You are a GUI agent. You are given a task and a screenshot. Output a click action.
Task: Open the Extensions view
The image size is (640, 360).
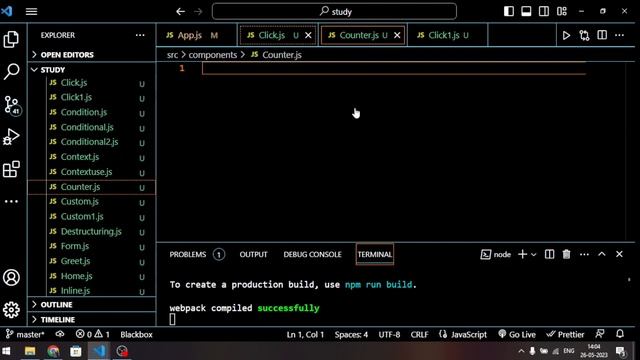click(11, 169)
